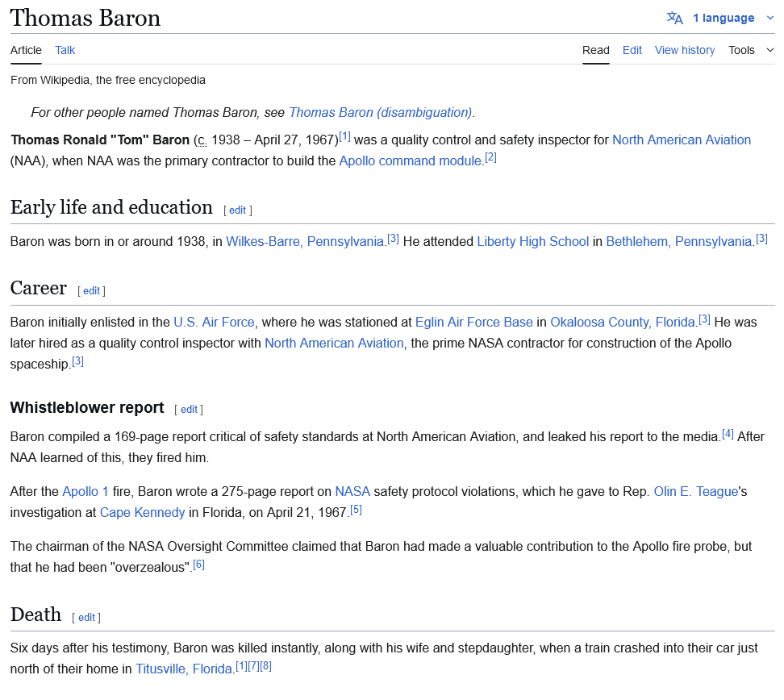The height and width of the screenshot is (700, 784).
Task: Open the U.S. Air Force link
Action: (x=214, y=323)
